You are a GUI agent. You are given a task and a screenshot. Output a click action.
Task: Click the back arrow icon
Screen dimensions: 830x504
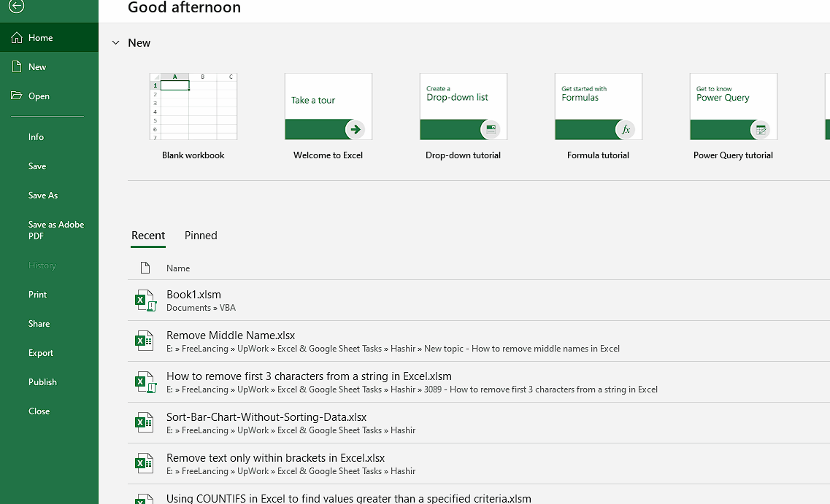click(x=16, y=6)
